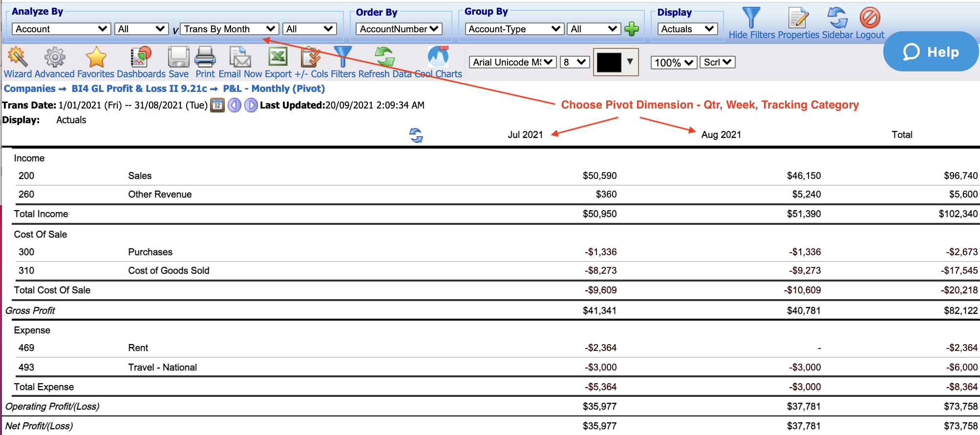Screen dimensions: 980x435
Task: Go to the next date period arrow
Action: click(251, 105)
